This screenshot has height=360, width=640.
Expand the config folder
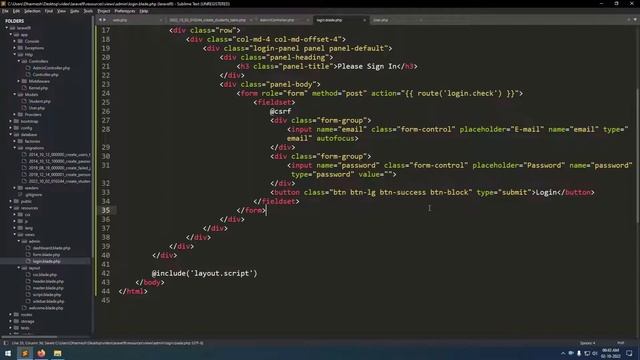pos(11,128)
